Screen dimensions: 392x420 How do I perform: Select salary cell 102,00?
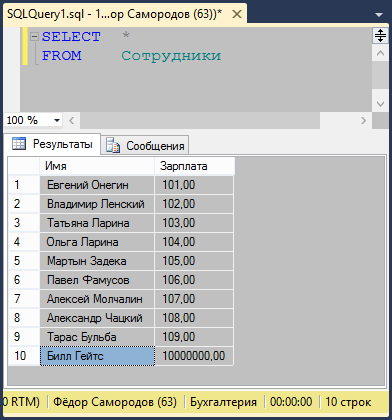194,204
